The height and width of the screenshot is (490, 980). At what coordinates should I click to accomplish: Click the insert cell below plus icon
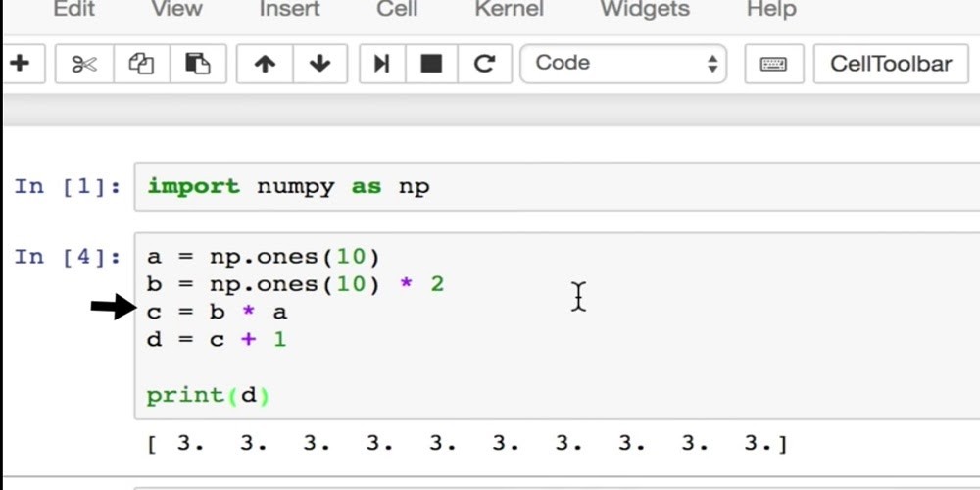pos(19,64)
